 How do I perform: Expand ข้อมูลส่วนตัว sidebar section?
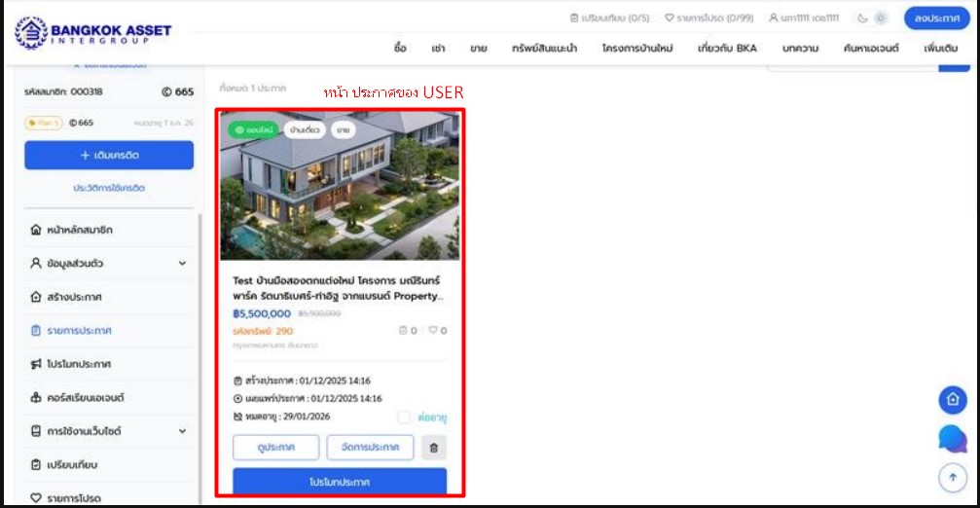pos(182,263)
